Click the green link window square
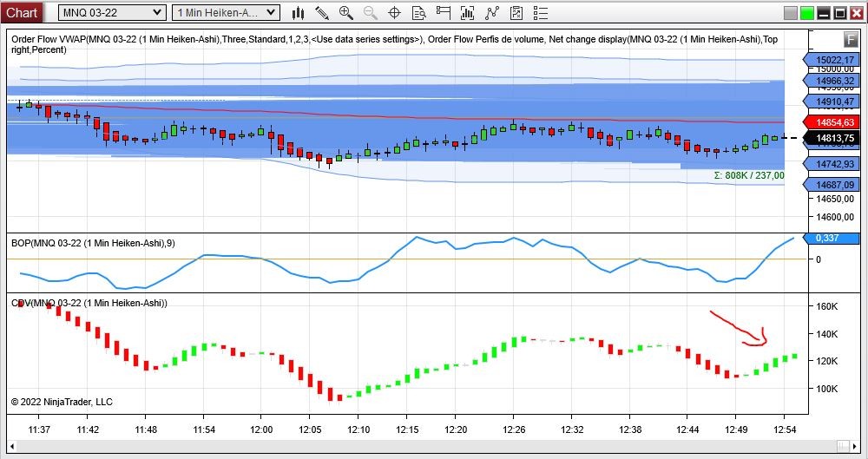The image size is (868, 459). [807, 13]
